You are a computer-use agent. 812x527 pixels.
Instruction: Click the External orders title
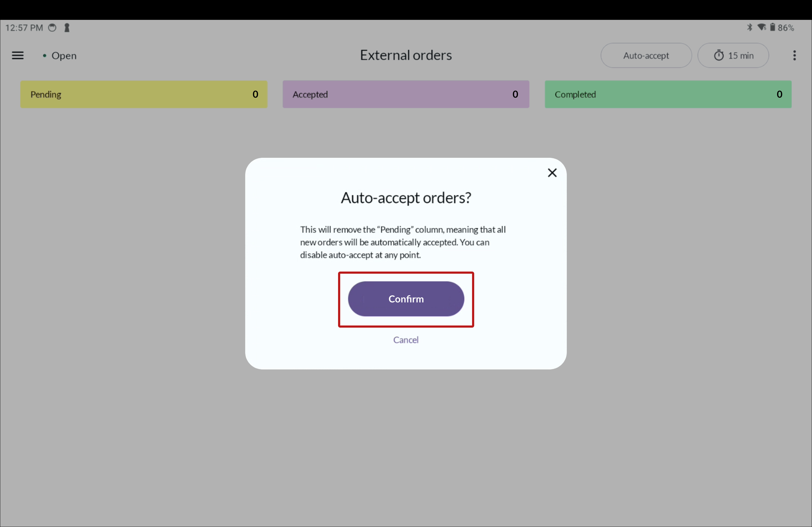[406, 55]
